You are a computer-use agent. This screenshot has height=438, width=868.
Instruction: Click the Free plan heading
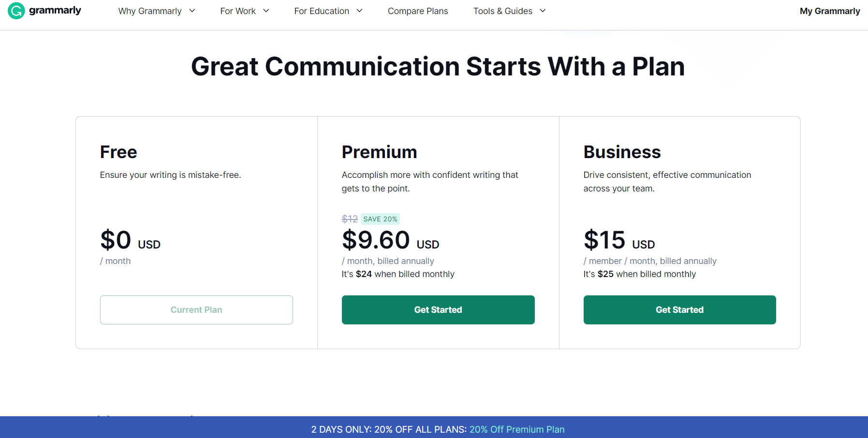(x=118, y=152)
